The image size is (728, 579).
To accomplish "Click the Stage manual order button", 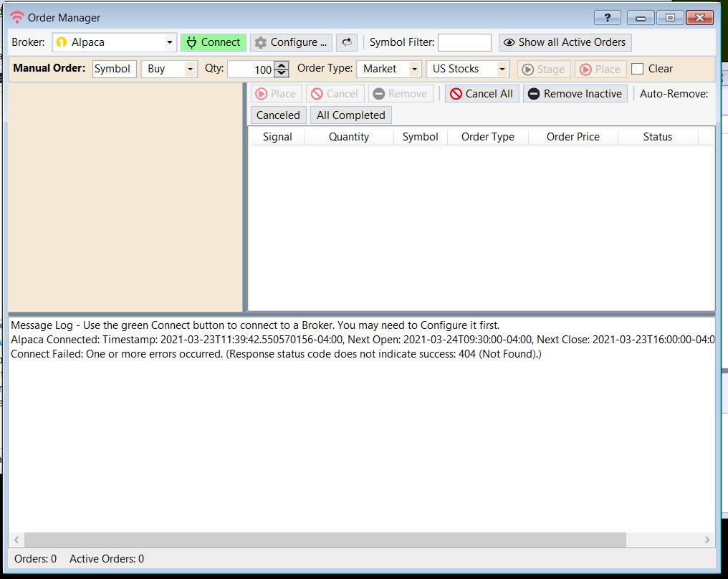I will click(x=544, y=70).
